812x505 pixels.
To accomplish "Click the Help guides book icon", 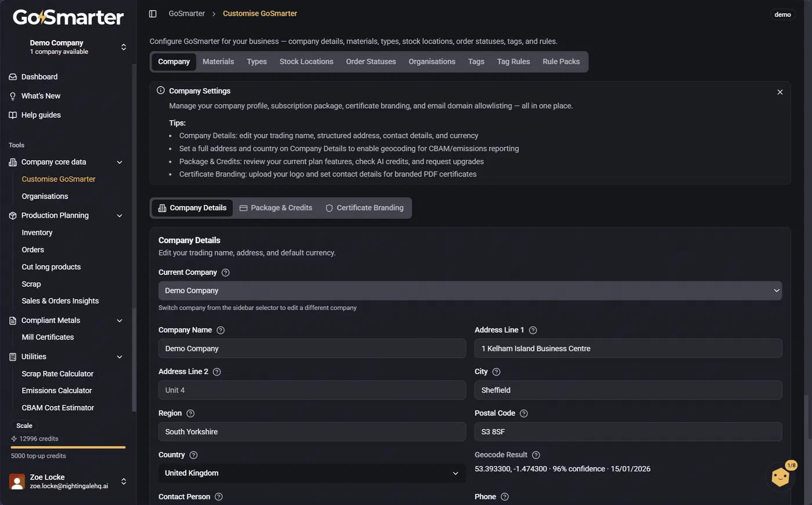I will pos(13,115).
